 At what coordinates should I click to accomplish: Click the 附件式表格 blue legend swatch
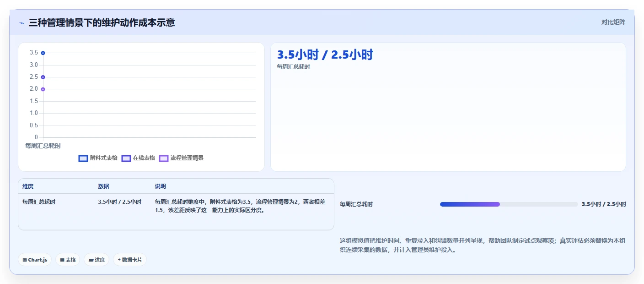[83, 158]
